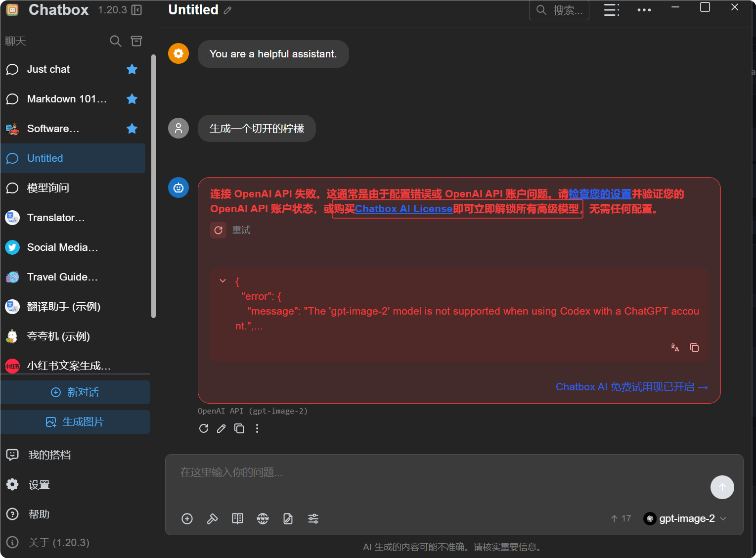756x558 pixels.
Task: Click the 生成一个切开的柠檬 user message
Action: [257, 129]
